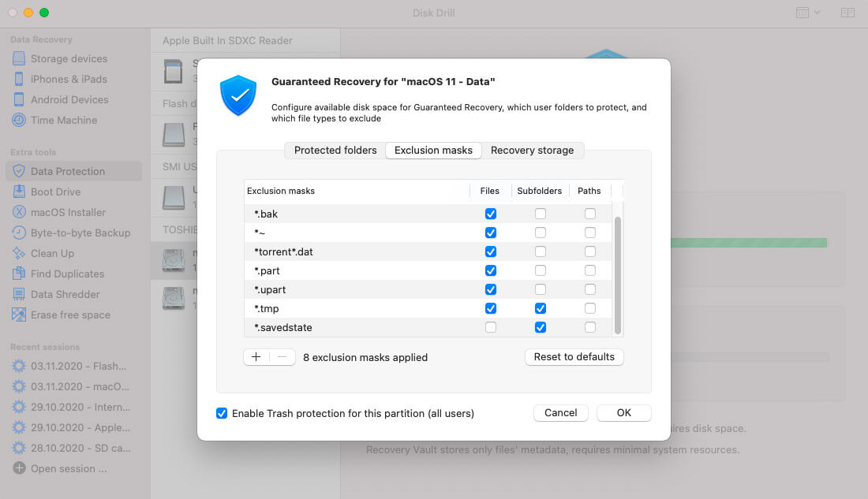Click the Files column header
868x499 pixels.
point(490,191)
